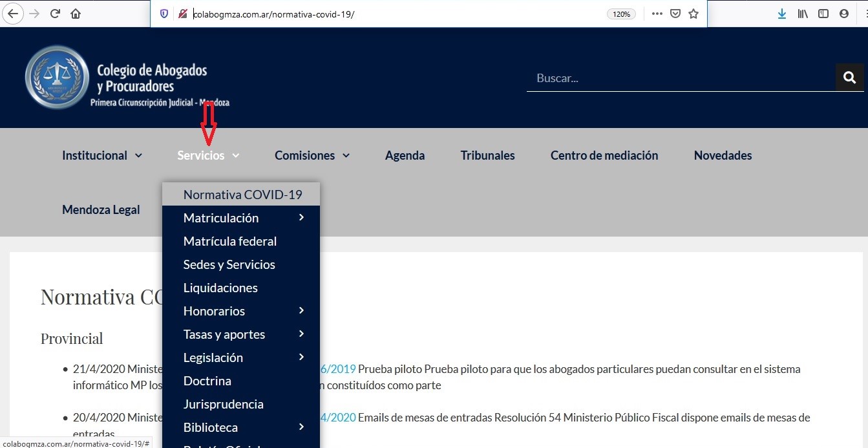Image resolution: width=868 pixels, height=448 pixels.
Task: Click the tracking protection shield icon
Action: 164,14
